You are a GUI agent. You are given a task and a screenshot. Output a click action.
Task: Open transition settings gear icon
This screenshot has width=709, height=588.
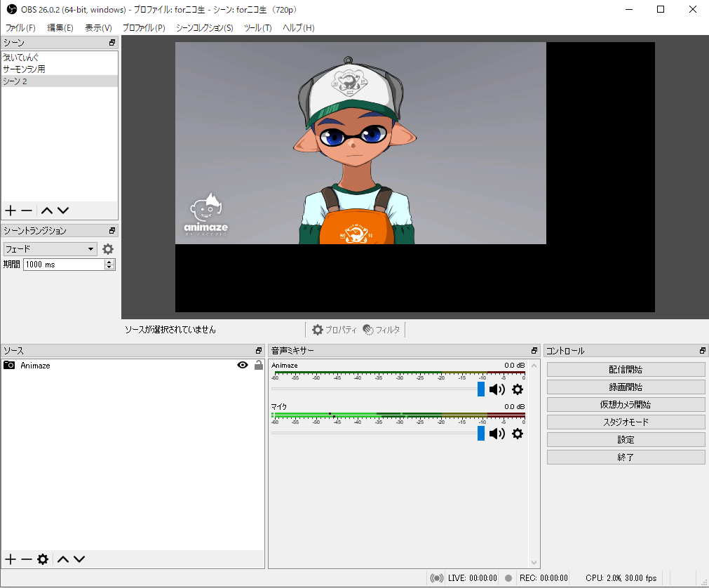(x=107, y=249)
